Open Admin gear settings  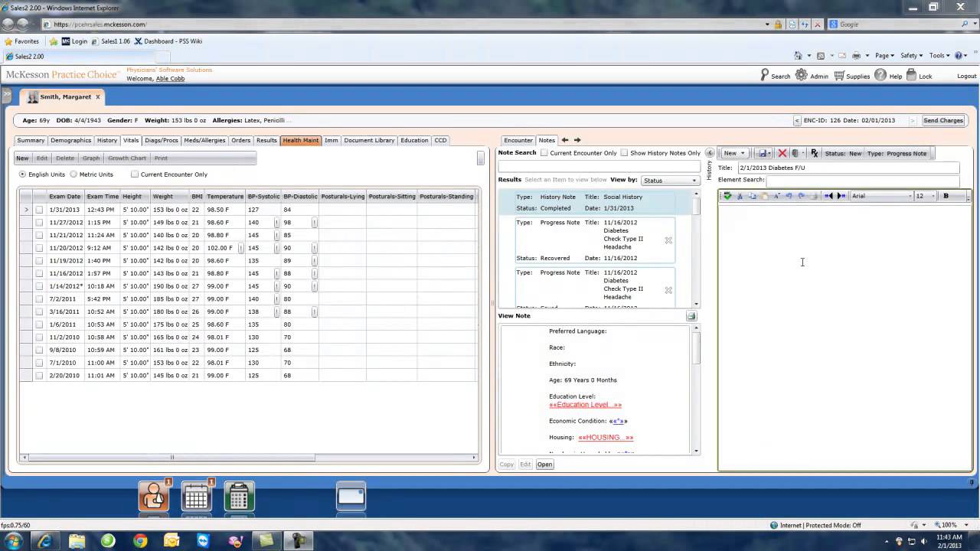(x=801, y=75)
